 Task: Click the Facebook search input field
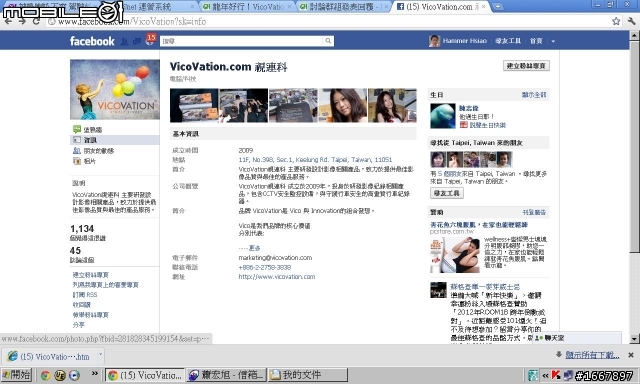pos(241,41)
